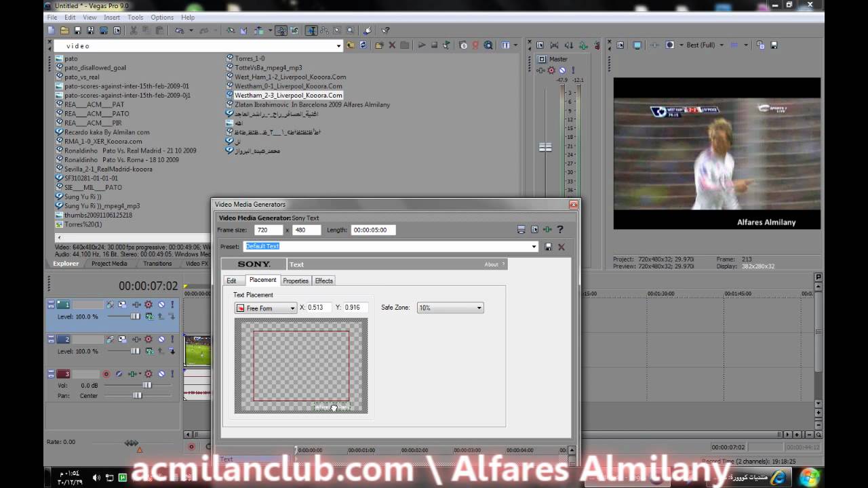Open track 1 Track FX icon
The image size is (868, 488).
[x=136, y=304]
